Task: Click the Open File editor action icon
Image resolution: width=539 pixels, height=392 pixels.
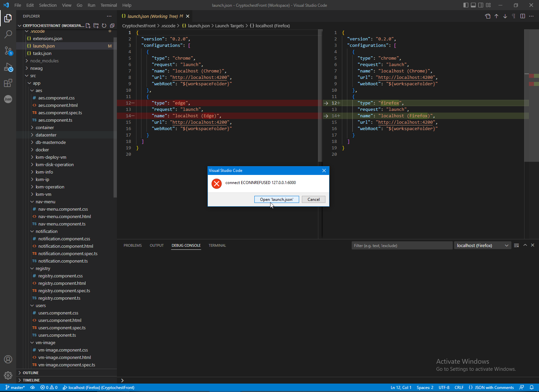Action: pyautogui.click(x=487, y=16)
